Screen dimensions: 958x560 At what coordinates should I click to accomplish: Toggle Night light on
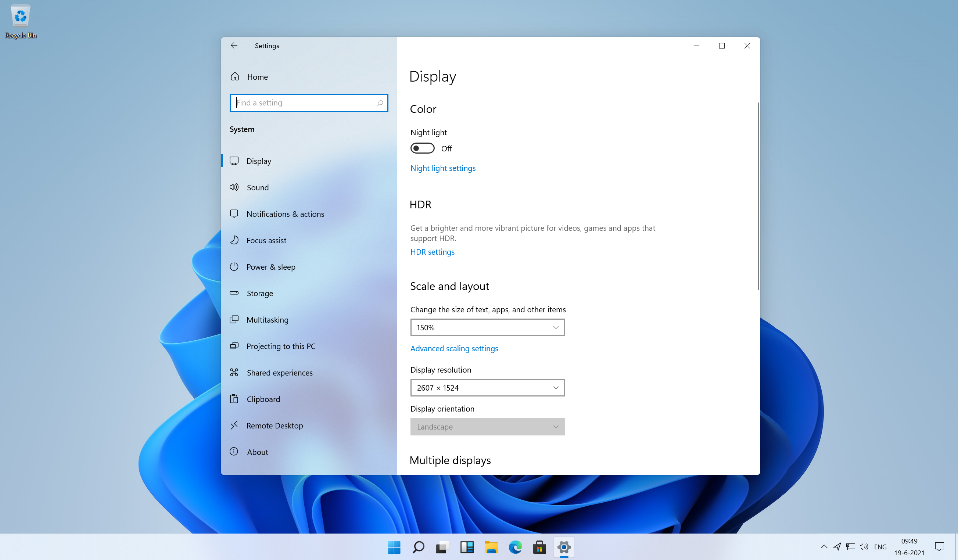coord(423,148)
